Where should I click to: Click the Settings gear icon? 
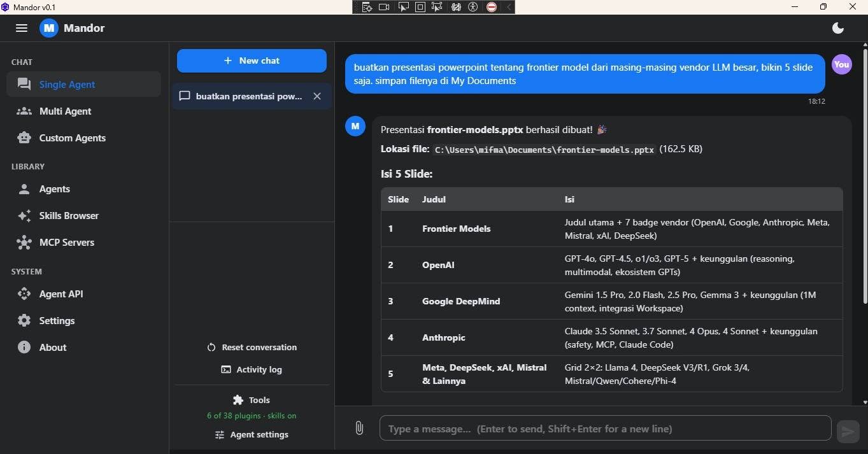(24, 320)
